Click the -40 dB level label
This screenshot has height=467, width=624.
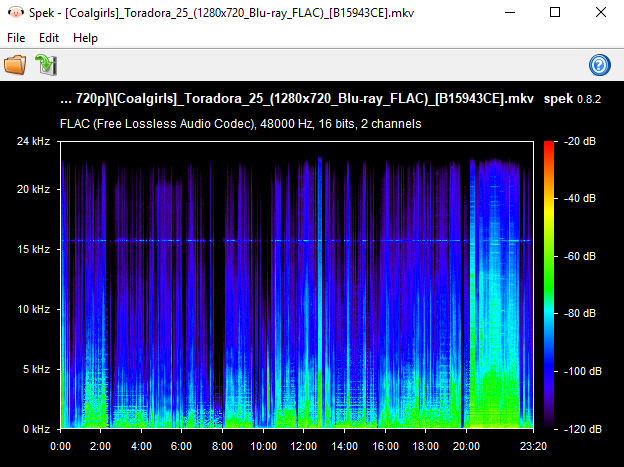tap(580, 198)
